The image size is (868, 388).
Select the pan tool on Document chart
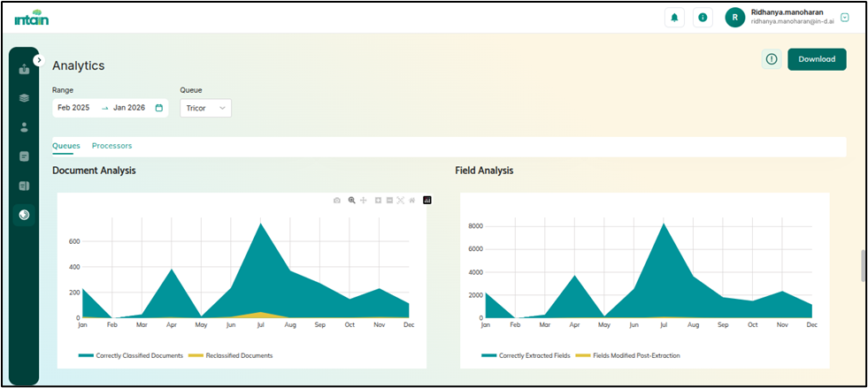coord(362,201)
